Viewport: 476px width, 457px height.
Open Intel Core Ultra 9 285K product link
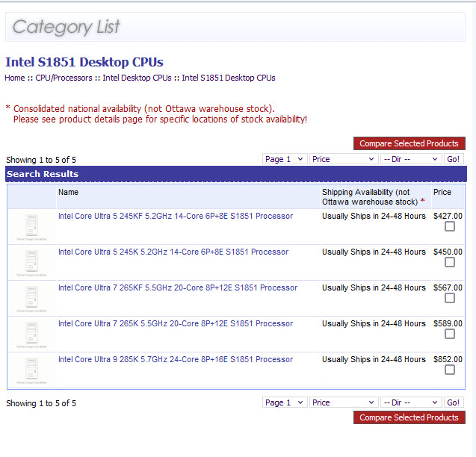pyautogui.click(x=176, y=359)
